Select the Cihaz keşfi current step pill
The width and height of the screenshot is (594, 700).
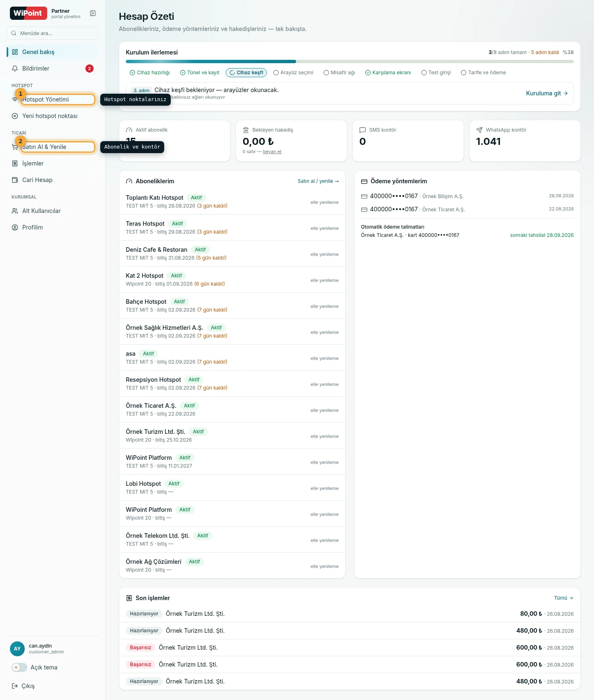coord(246,73)
